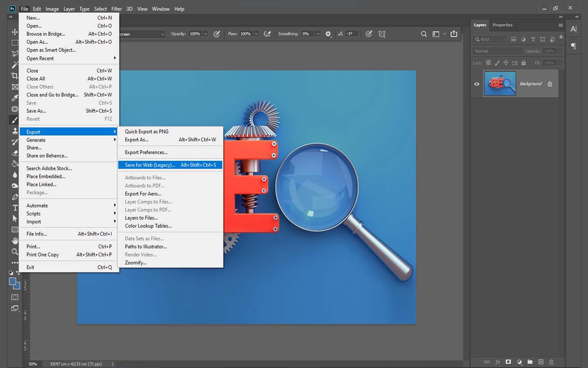
Task: Add layer mask at panel bottom
Action: point(508,362)
